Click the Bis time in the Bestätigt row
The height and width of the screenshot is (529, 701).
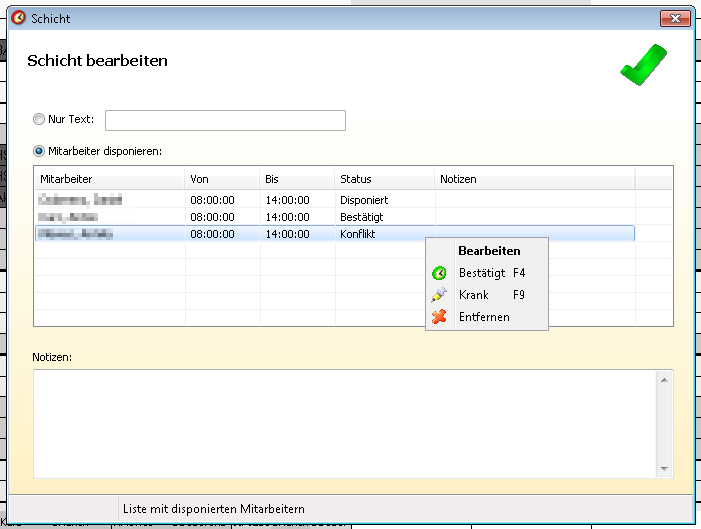(287, 217)
